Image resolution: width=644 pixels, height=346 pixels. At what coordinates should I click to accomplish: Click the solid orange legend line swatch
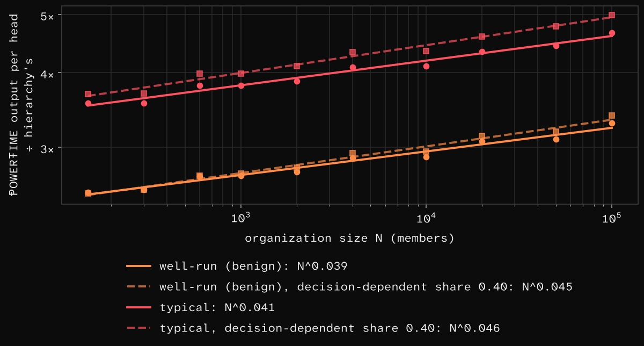139,266
